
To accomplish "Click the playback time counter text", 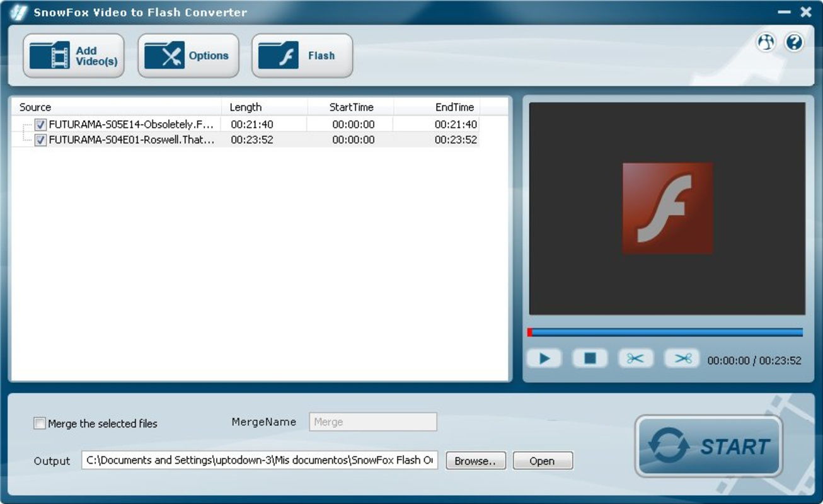I will [x=754, y=361].
